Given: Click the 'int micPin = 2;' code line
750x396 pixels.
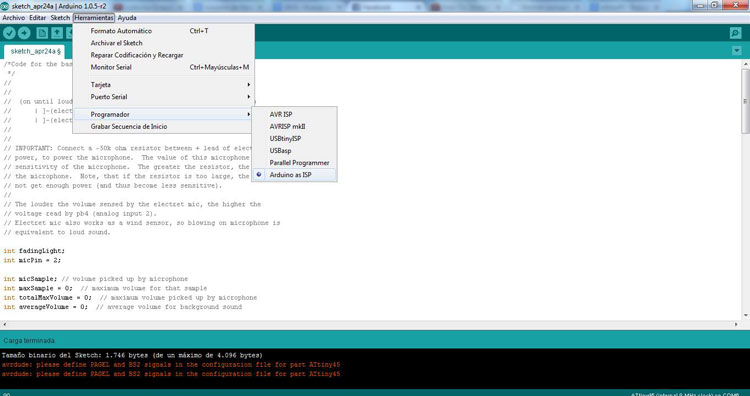Looking at the screenshot, I should point(32,260).
